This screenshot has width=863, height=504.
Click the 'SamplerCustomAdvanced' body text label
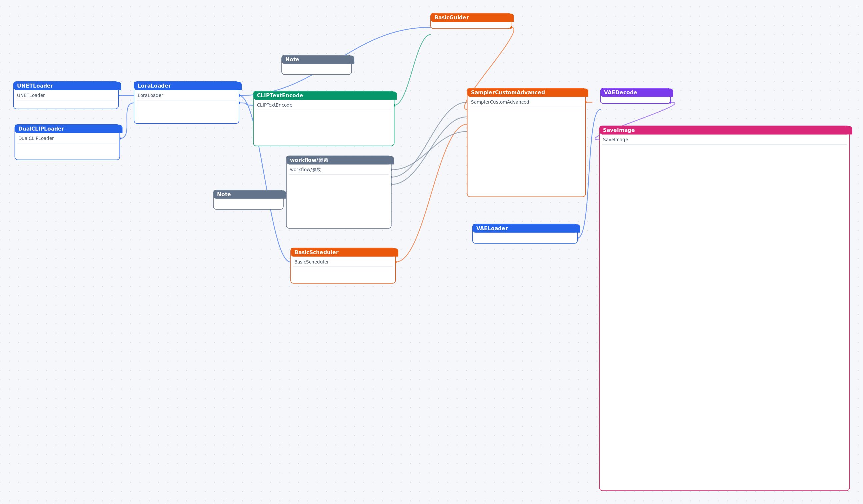pyautogui.click(x=500, y=102)
